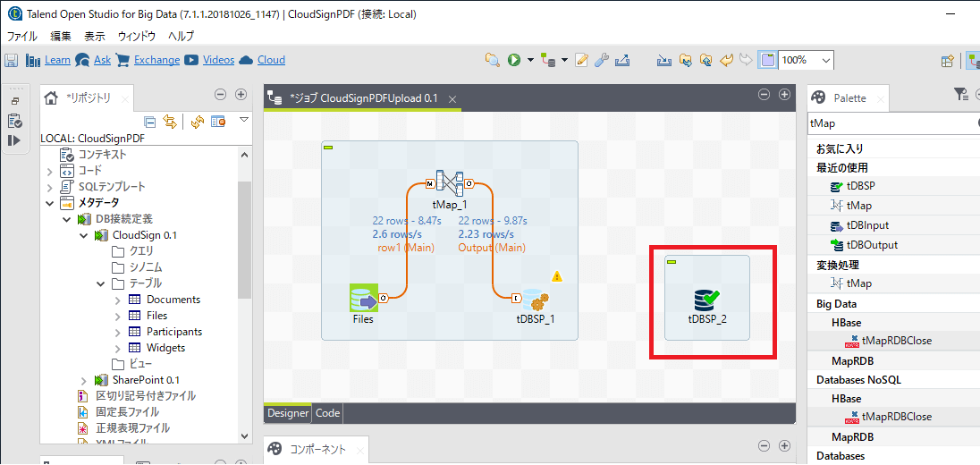Click the refresh repository icon
The height and width of the screenshot is (465, 980).
(198, 122)
